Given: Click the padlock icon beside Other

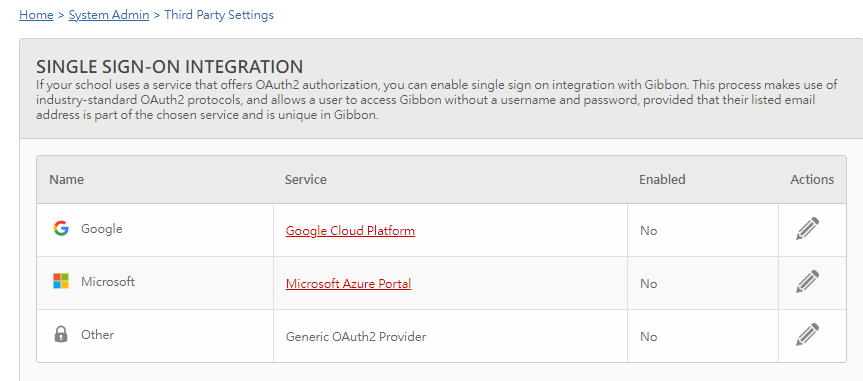Looking at the screenshot, I should (x=61, y=334).
